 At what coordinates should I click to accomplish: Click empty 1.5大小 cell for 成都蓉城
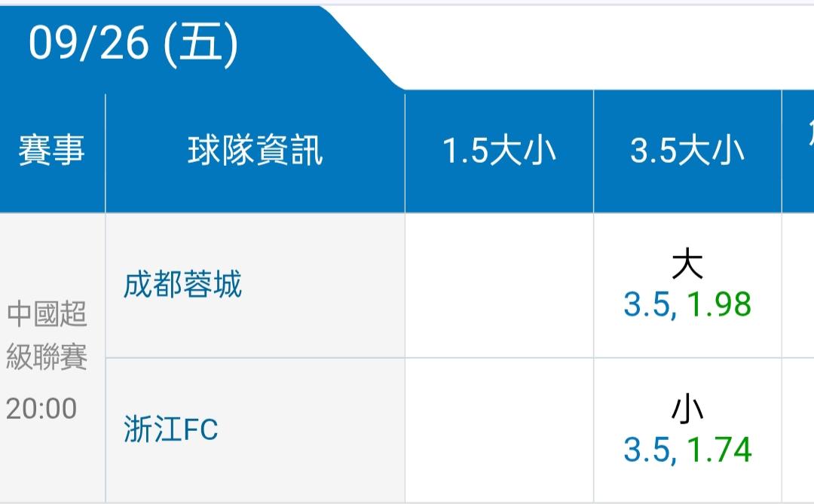point(499,286)
